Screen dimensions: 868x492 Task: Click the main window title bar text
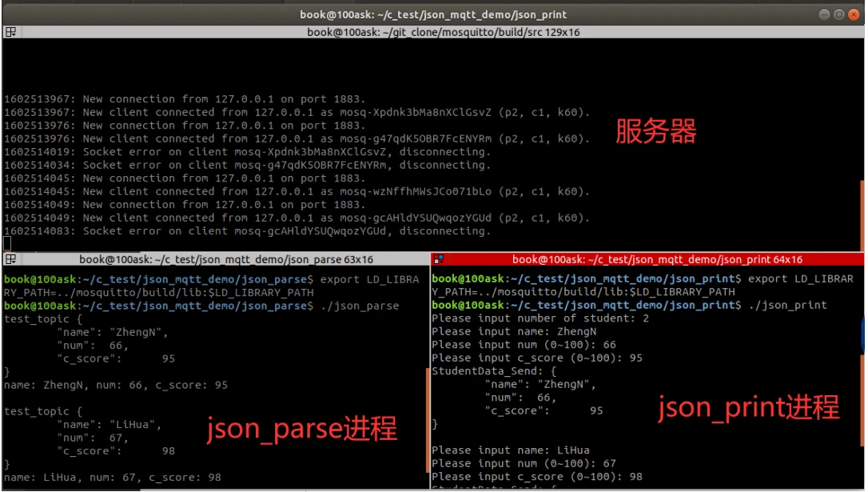click(x=433, y=14)
